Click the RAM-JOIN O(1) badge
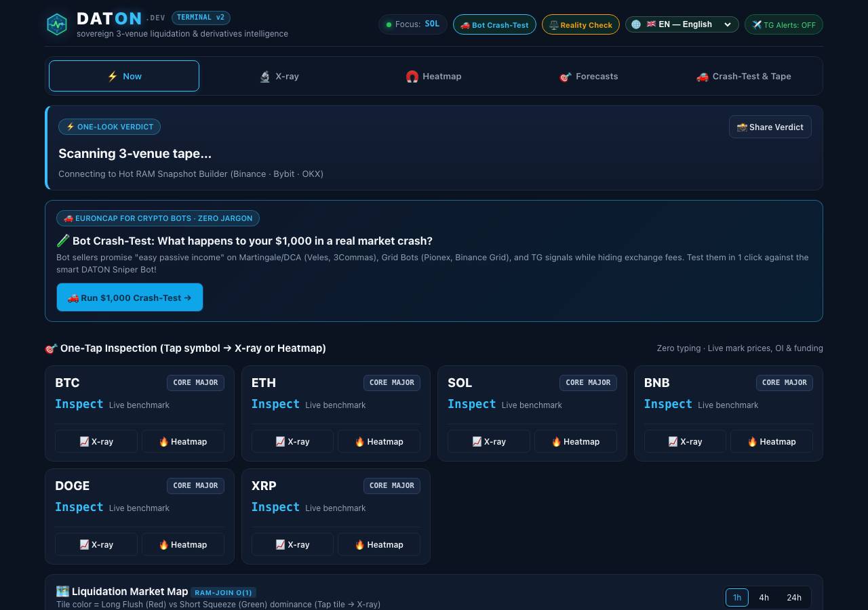 tap(223, 592)
